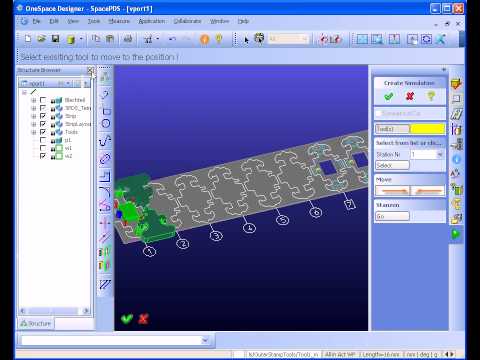
Task: Select the fillet arc tool
Action: 105,192
